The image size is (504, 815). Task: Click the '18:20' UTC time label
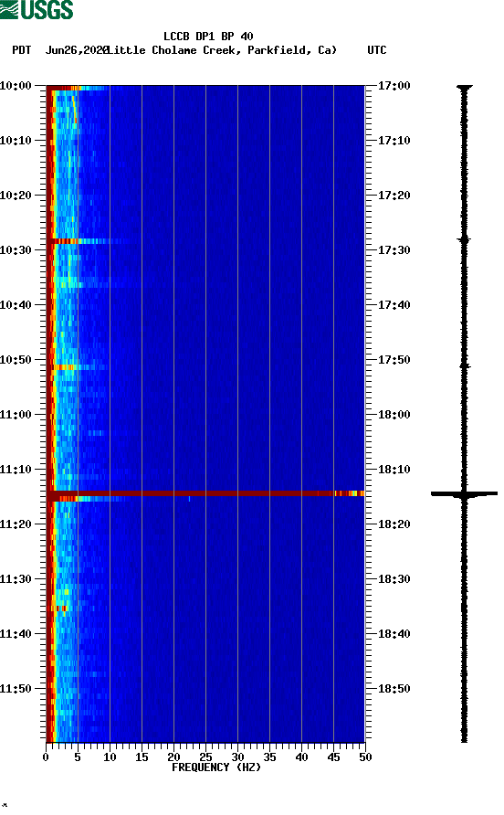pyautogui.click(x=394, y=524)
